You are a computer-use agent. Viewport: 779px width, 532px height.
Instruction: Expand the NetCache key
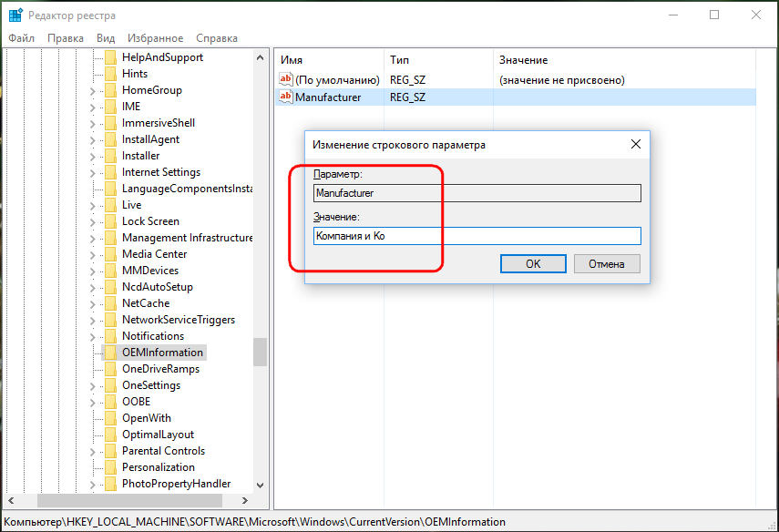pyautogui.click(x=92, y=304)
